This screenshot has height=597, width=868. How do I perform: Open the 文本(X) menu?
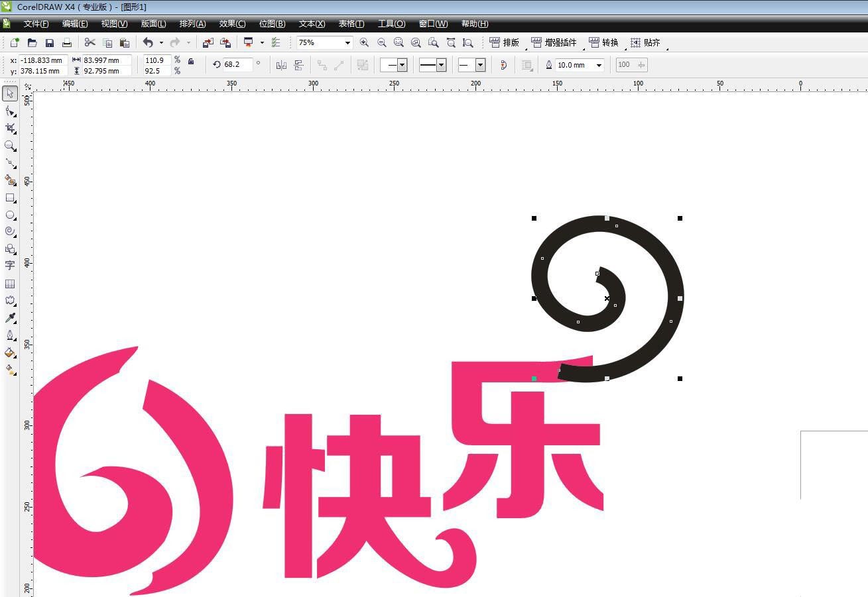click(311, 23)
